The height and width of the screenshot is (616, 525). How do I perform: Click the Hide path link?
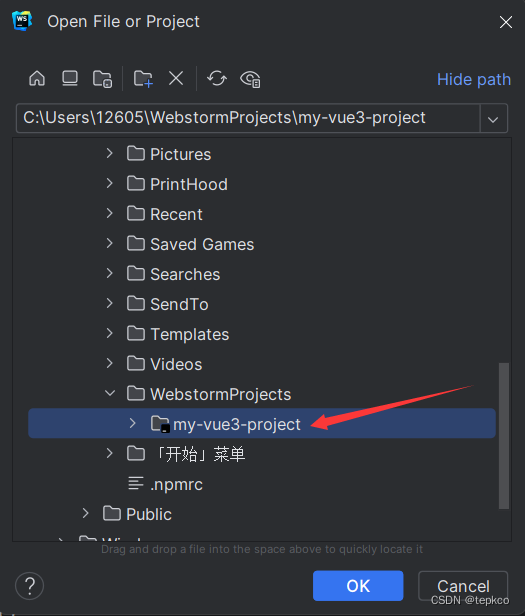tap(474, 79)
